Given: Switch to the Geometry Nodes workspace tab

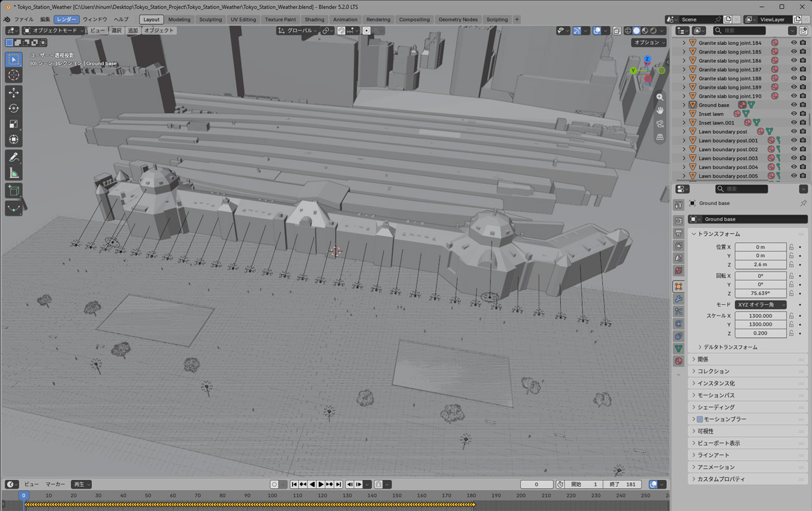Looking at the screenshot, I should click(x=458, y=20).
